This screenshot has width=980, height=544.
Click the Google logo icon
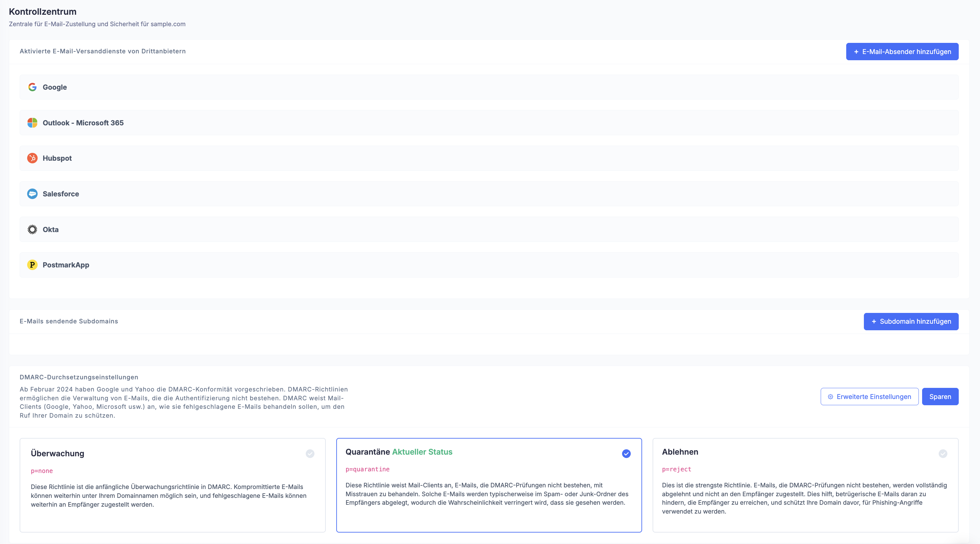point(32,87)
